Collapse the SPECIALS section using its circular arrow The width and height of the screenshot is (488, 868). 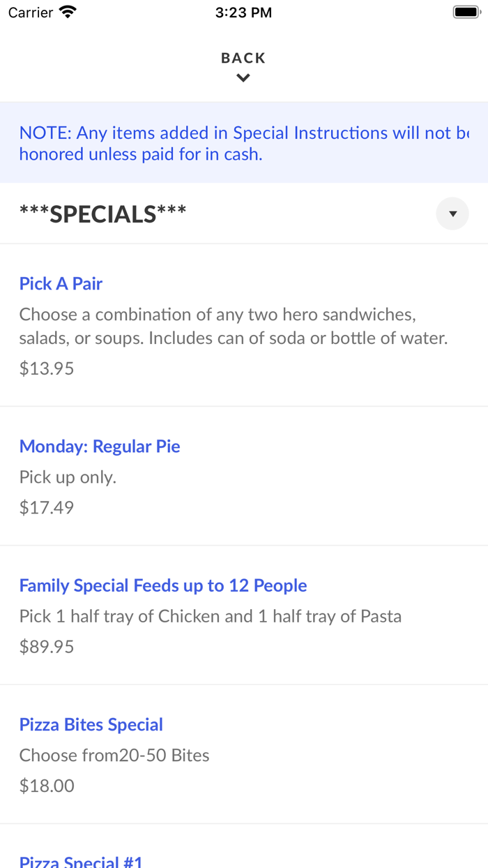(x=452, y=213)
